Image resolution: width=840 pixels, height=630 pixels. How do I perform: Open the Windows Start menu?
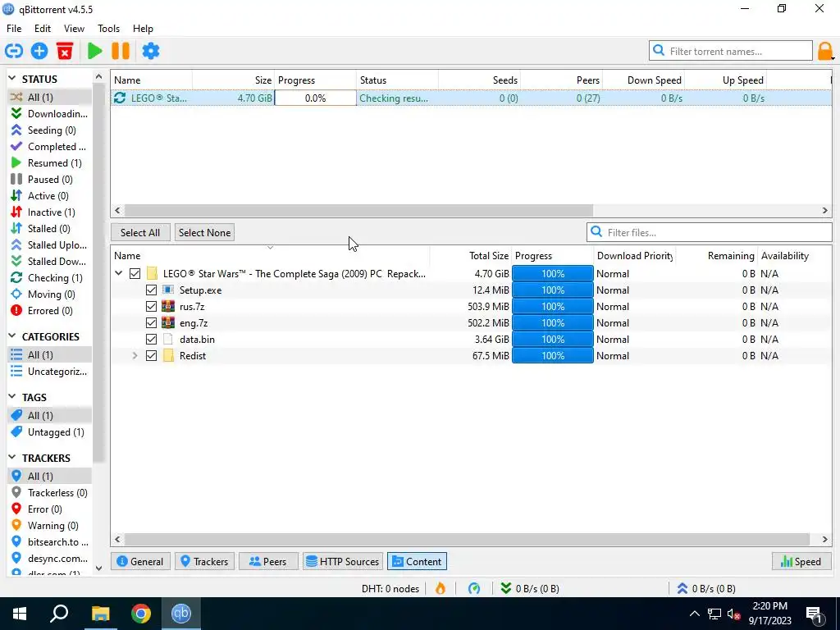click(20, 614)
